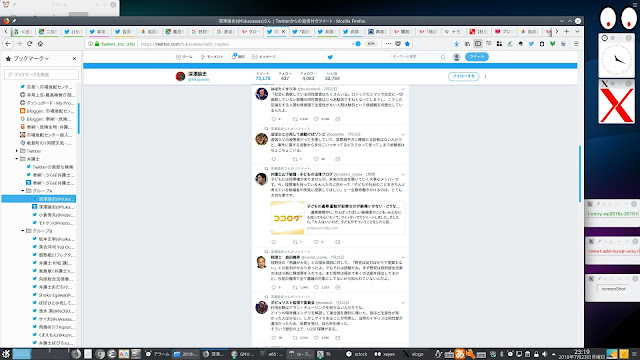Click the taskbar clock showing 23:19
Viewport: 640px width, 360px height.
click(x=582, y=354)
